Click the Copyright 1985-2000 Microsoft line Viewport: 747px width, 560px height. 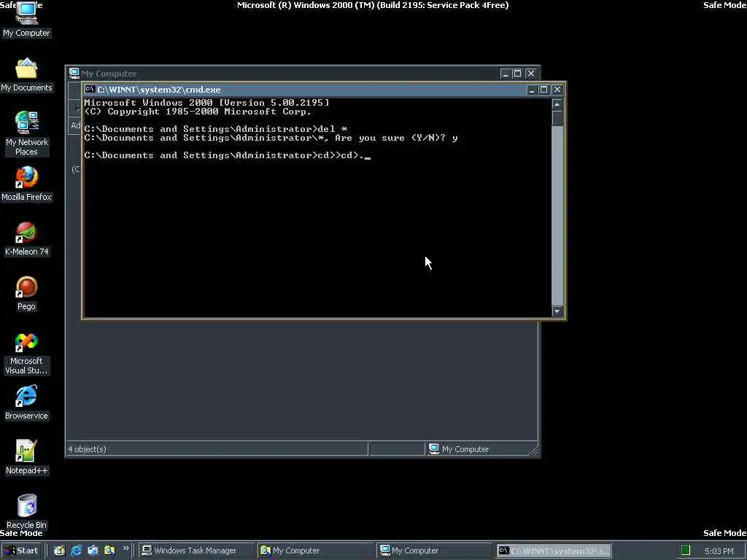[x=198, y=112]
